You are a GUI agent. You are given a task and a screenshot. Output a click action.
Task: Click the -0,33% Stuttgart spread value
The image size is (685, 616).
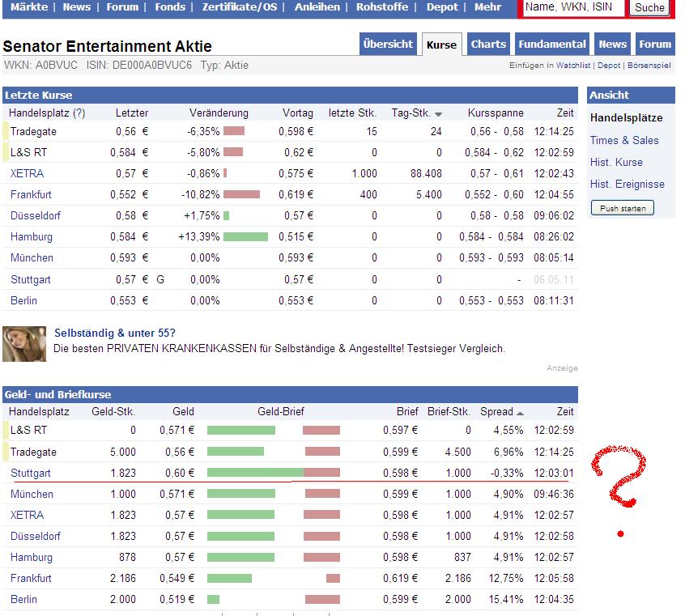tap(506, 474)
